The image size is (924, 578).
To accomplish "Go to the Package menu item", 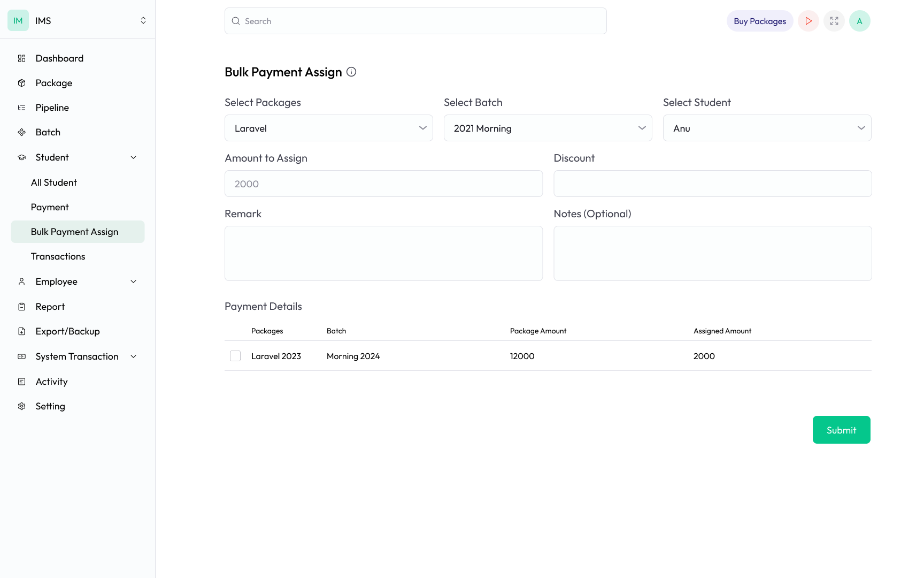I will tap(78, 83).
